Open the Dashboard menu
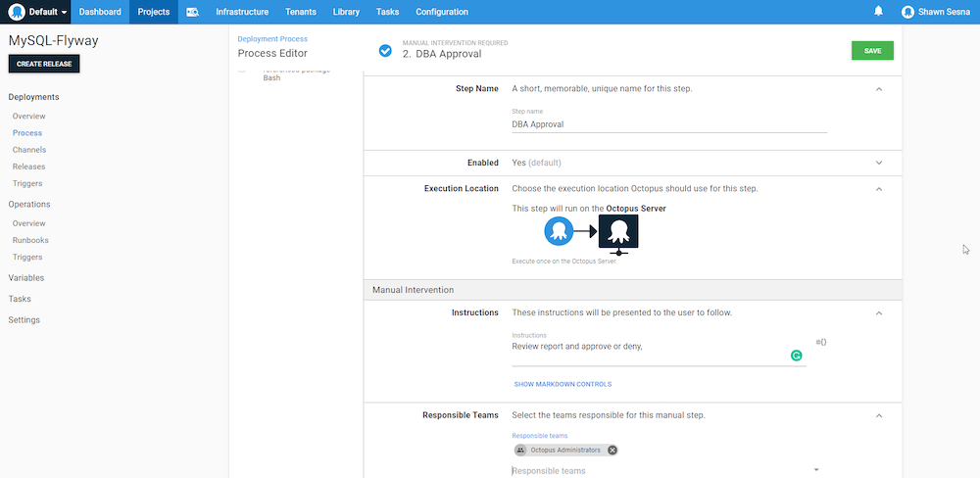 tap(100, 12)
